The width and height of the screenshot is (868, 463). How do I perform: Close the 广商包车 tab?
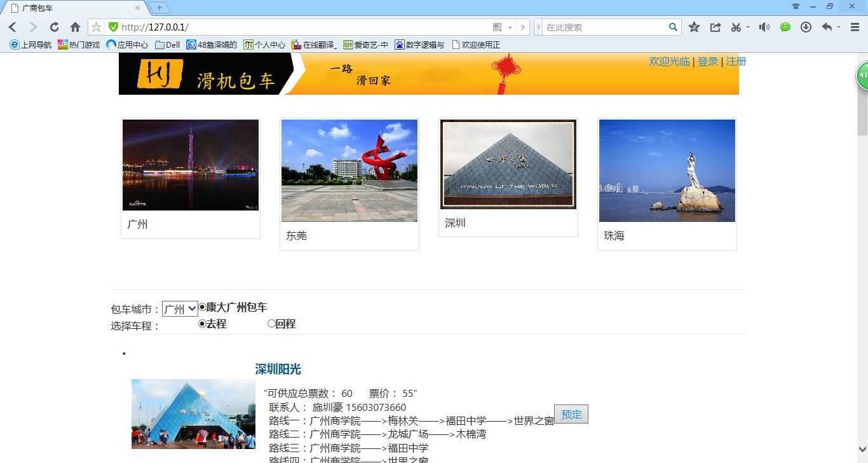click(x=138, y=8)
